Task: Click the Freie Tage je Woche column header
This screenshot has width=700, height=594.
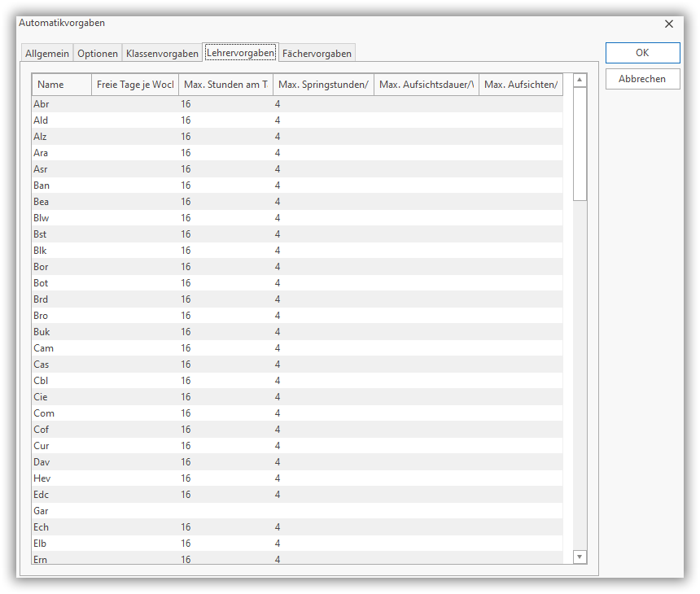Action: [x=135, y=85]
